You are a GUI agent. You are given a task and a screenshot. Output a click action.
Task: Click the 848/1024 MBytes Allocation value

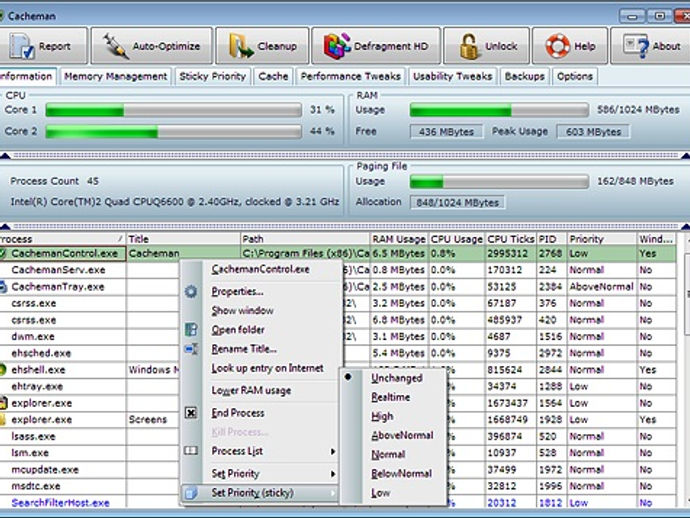[x=457, y=202]
